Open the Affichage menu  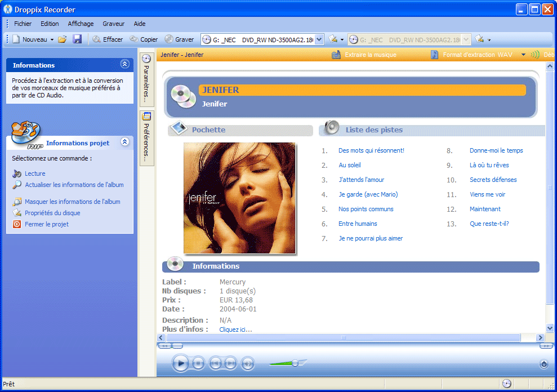81,24
